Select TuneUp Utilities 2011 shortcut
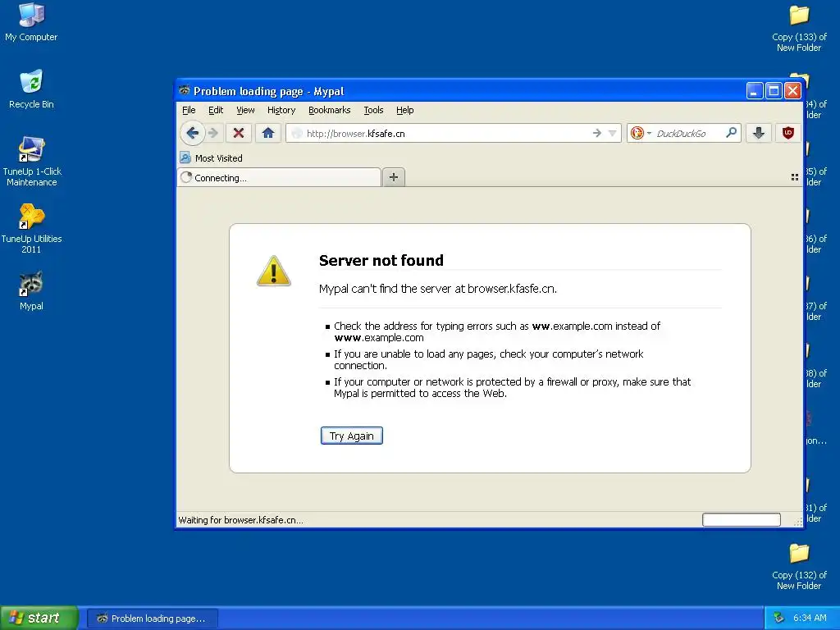Image resolution: width=840 pixels, height=630 pixels. click(x=31, y=228)
